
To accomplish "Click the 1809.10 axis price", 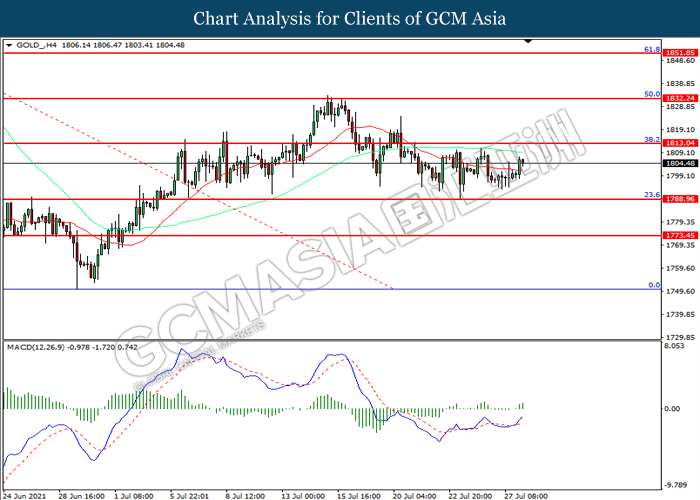I will [680, 153].
